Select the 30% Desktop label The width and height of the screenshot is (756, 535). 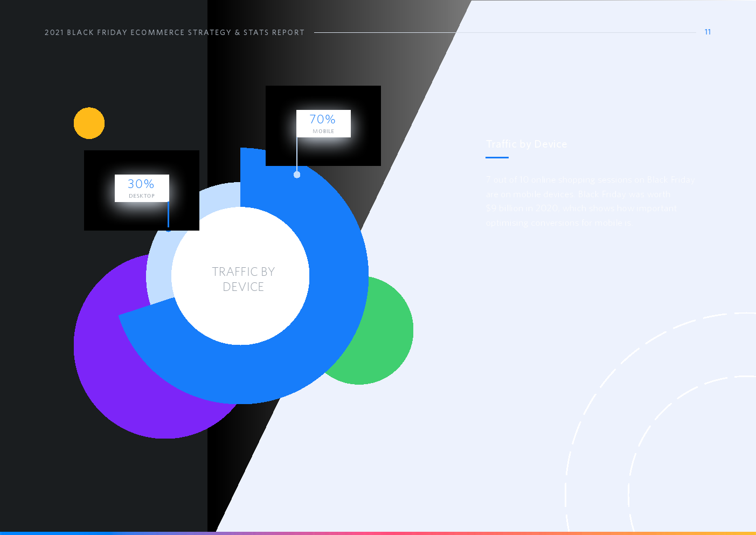click(x=142, y=188)
